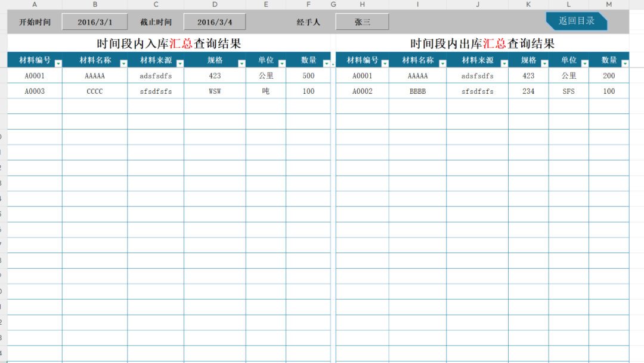Open 规格 filter in 入库 table

coord(241,63)
